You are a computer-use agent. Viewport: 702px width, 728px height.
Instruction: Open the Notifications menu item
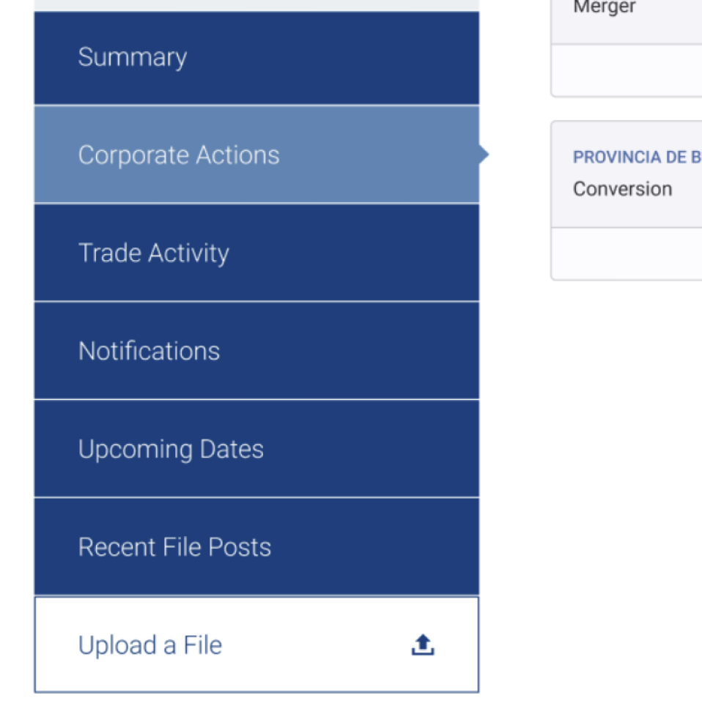pyautogui.click(x=256, y=351)
